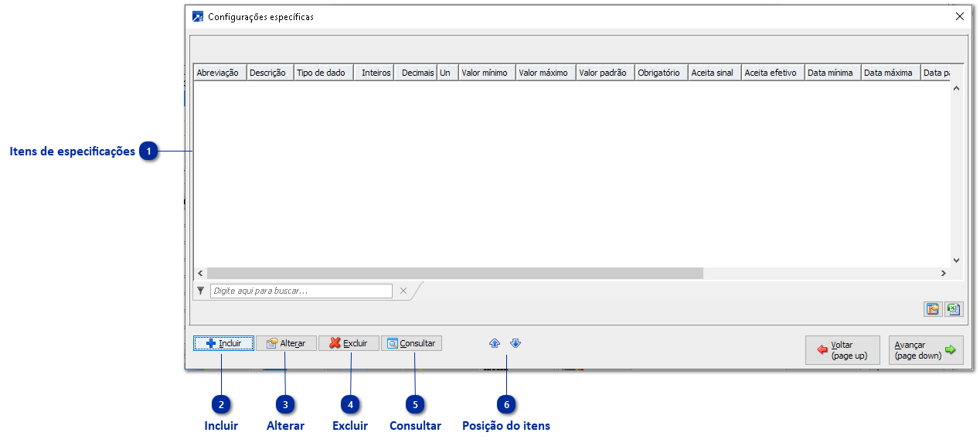Click the Data máxima column header

click(891, 73)
